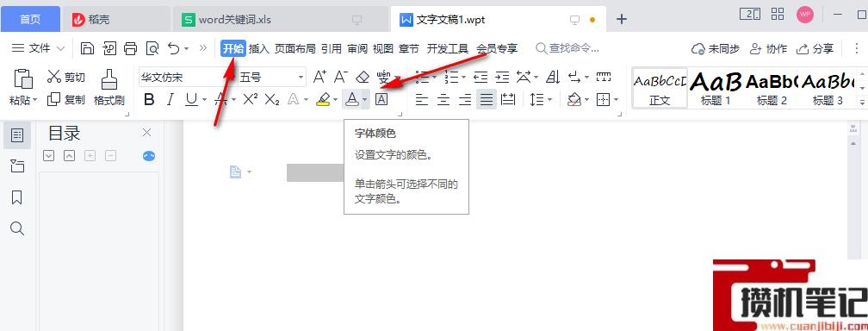
Task: Toggle bold formatting
Action: pos(148,100)
